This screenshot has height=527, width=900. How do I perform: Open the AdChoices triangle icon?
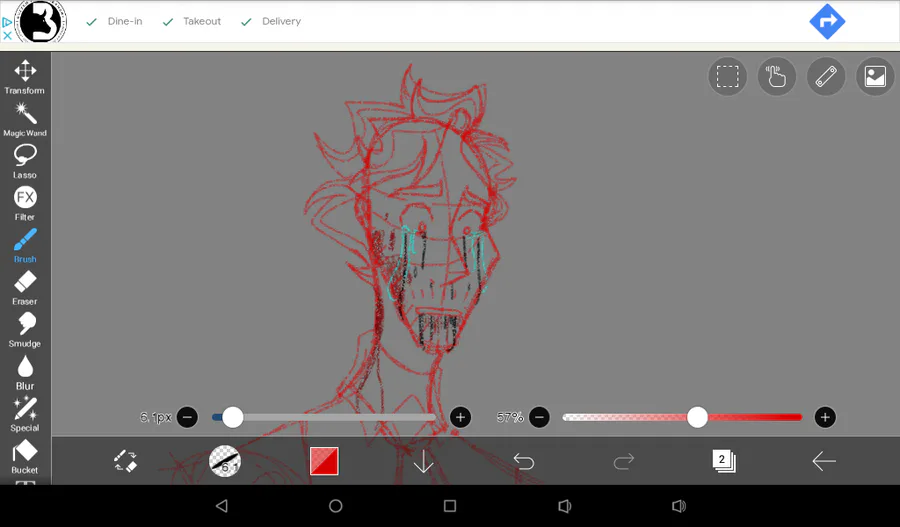(x=7, y=22)
